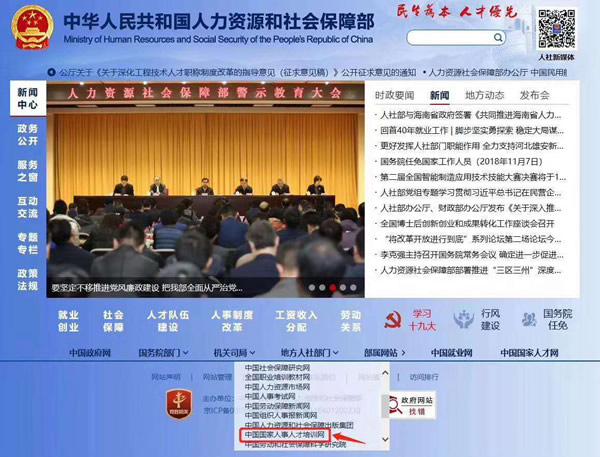Expand the 机关司局 dropdown
This screenshot has height=457, width=600.
point(234,353)
